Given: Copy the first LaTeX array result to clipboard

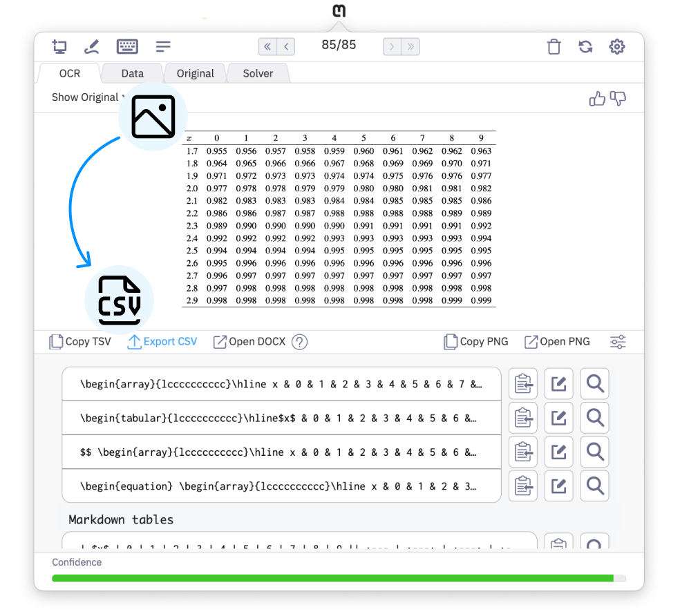Looking at the screenshot, I should [x=523, y=383].
